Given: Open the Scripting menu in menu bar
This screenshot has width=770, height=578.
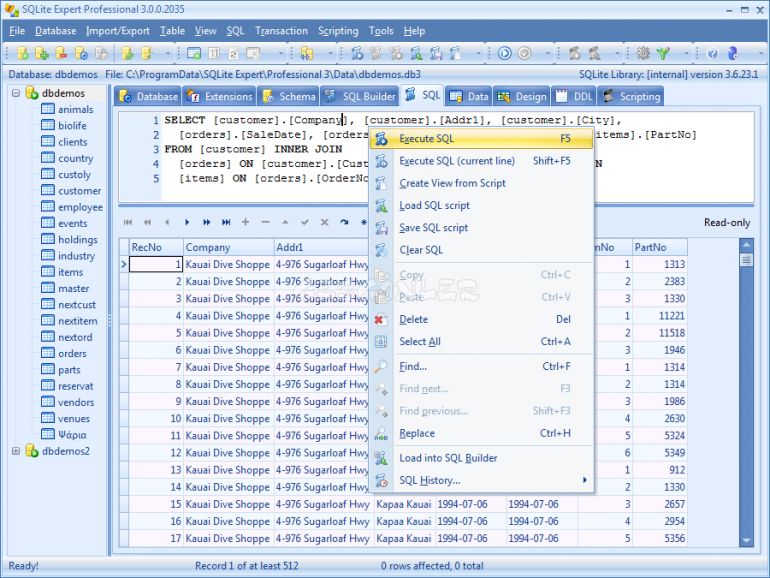Looking at the screenshot, I should 338,31.
